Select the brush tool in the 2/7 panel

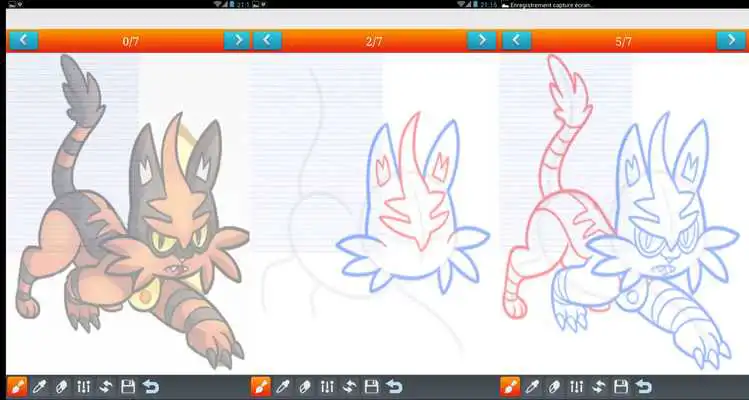261,387
